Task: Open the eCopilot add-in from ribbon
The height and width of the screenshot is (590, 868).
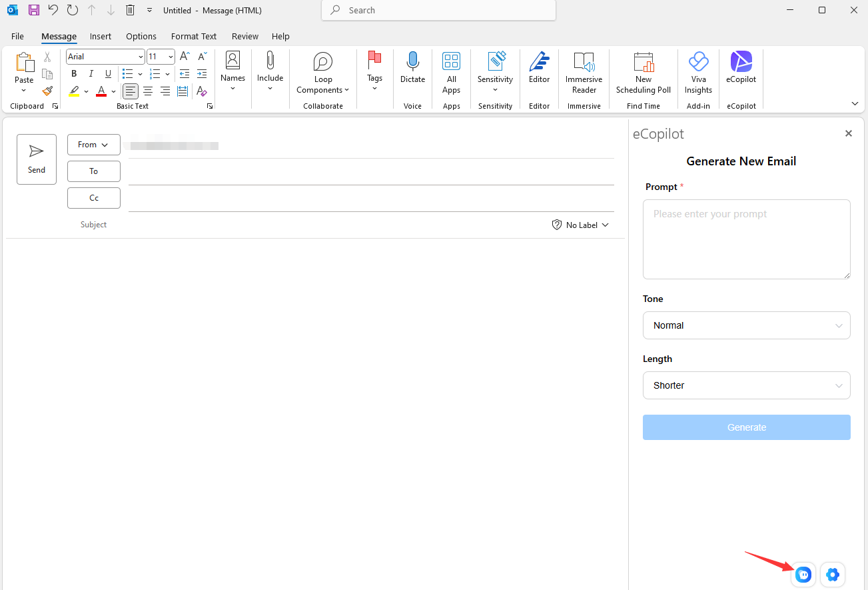Action: [x=741, y=68]
